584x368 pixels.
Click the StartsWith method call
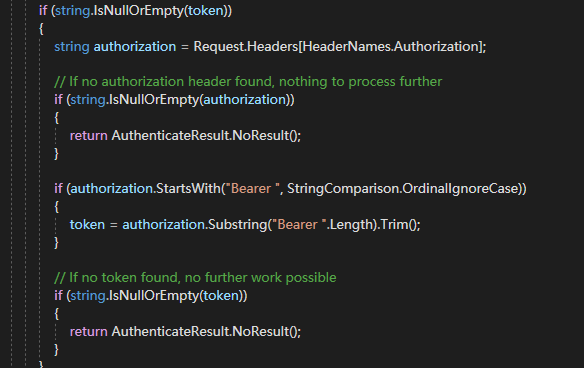click(x=188, y=188)
